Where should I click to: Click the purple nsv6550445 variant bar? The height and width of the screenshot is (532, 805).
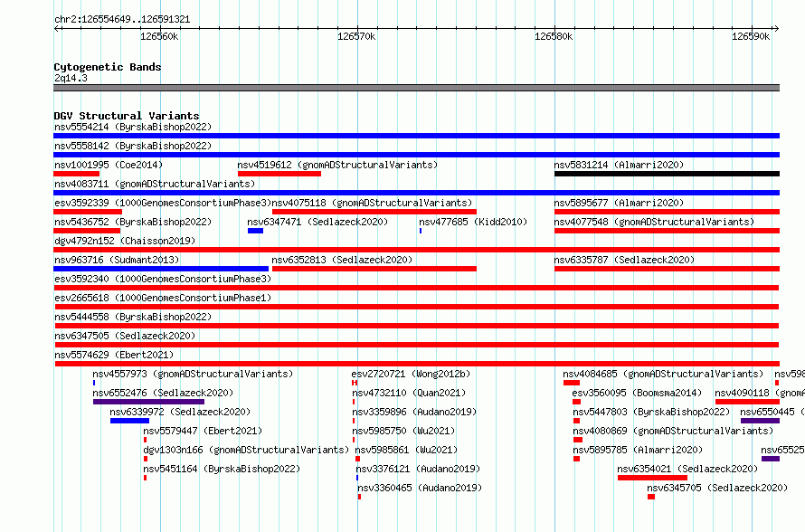(x=761, y=421)
